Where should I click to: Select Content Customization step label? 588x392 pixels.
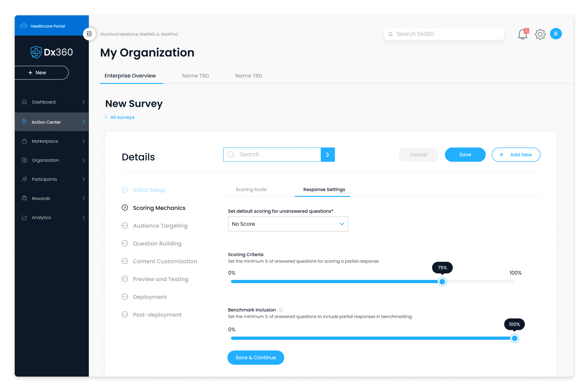point(165,261)
